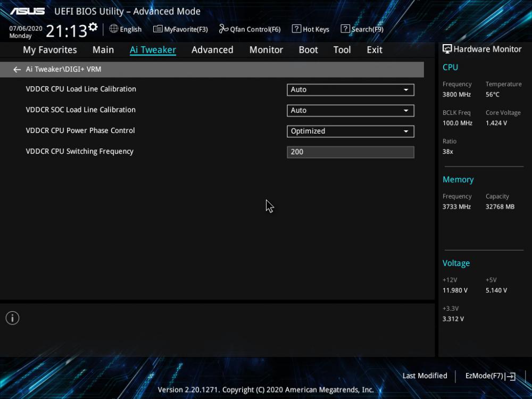This screenshot has width=532, height=399.
Task: Open the Monitor tab
Action: coord(266,50)
